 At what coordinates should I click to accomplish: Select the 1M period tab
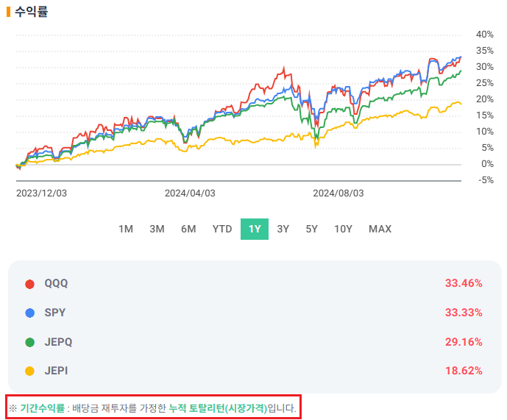(x=126, y=229)
